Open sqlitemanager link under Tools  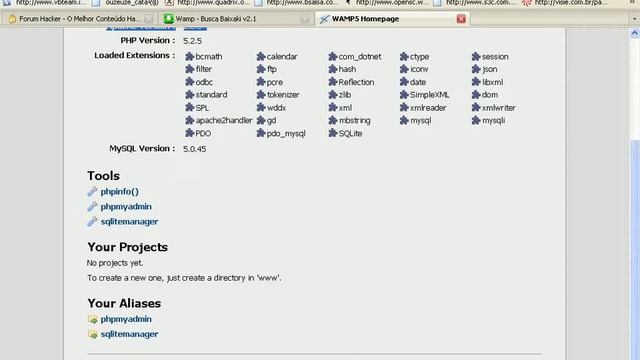(129, 222)
